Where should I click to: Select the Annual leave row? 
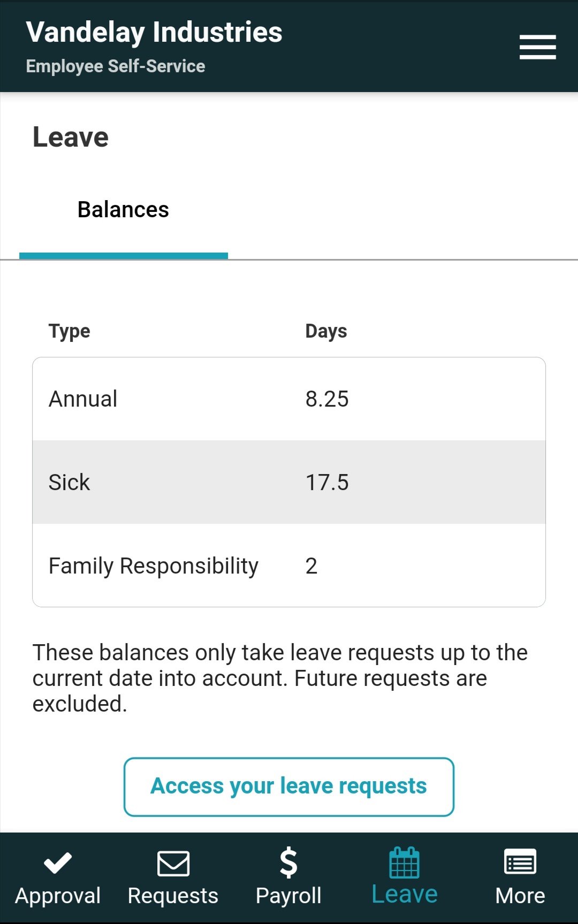288,398
